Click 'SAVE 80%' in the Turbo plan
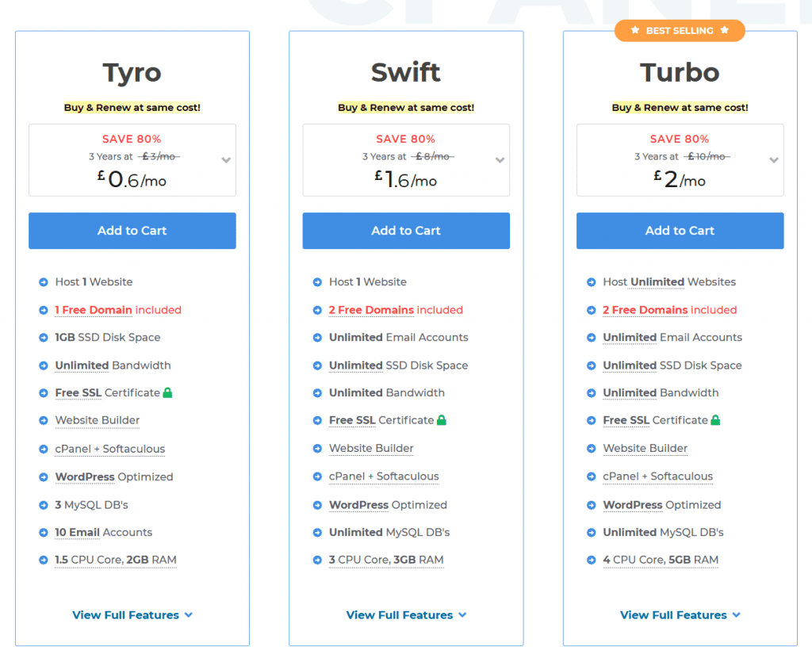The width and height of the screenshot is (812, 658). point(680,139)
